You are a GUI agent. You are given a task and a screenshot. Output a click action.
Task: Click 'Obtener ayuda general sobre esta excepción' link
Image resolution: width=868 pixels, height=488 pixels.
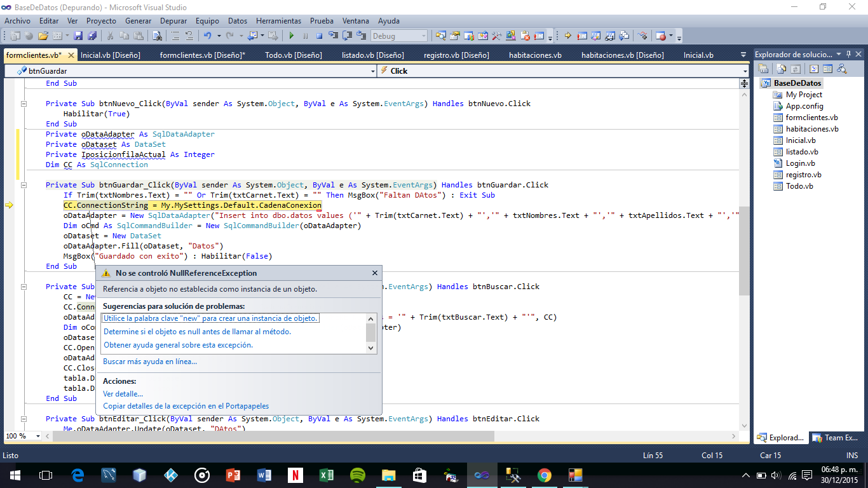(x=178, y=345)
